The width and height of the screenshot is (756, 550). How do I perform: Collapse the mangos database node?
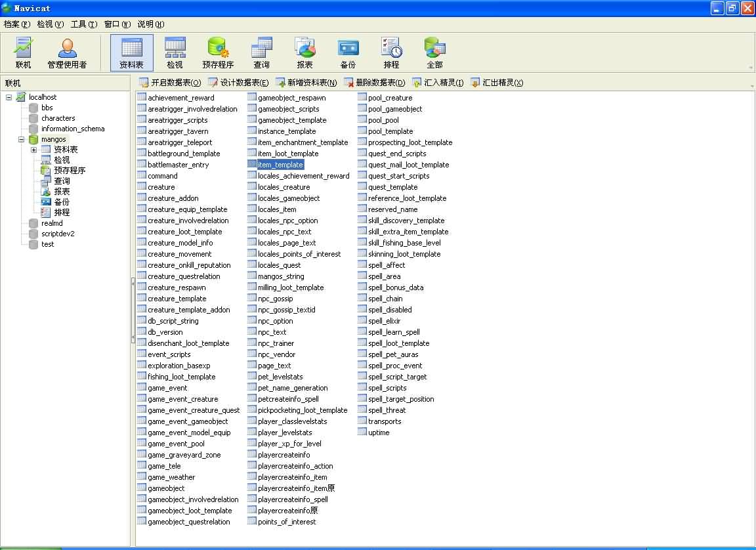coord(21,139)
